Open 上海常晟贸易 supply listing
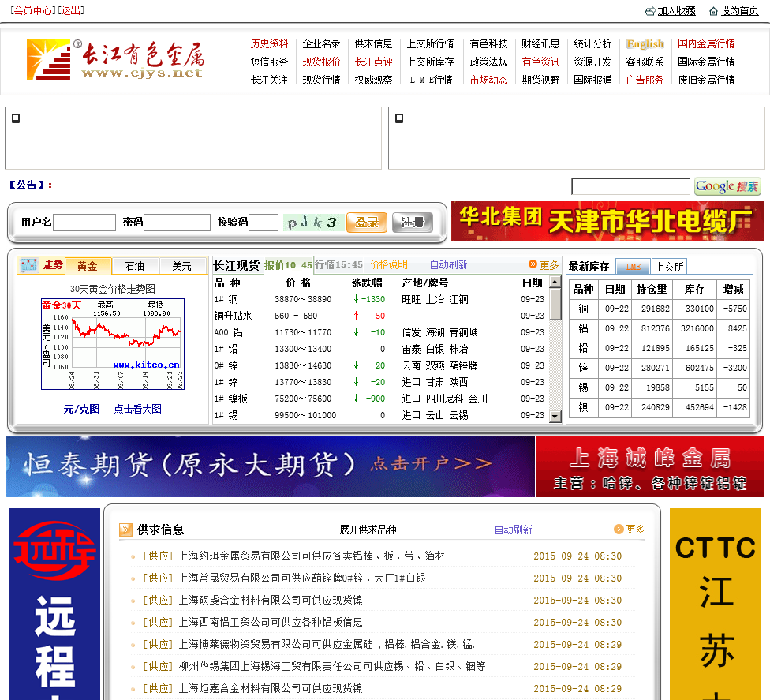The height and width of the screenshot is (700, 770). pyautogui.click(x=302, y=578)
